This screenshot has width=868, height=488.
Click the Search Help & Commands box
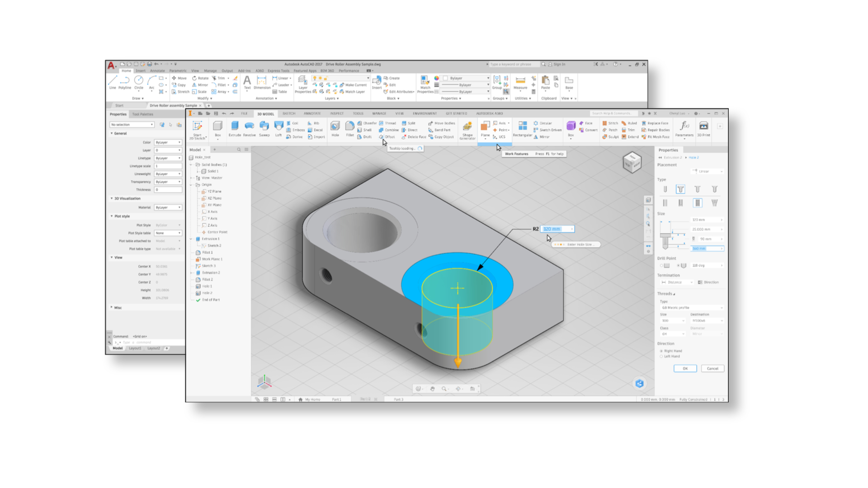pyautogui.click(x=614, y=113)
